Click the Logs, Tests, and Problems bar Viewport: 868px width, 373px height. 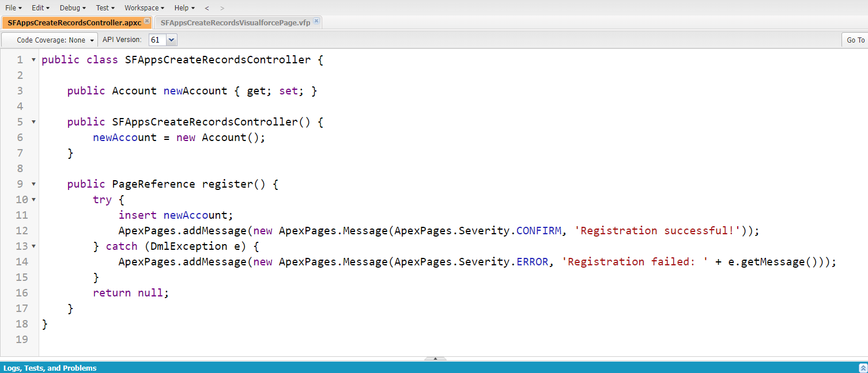point(48,368)
